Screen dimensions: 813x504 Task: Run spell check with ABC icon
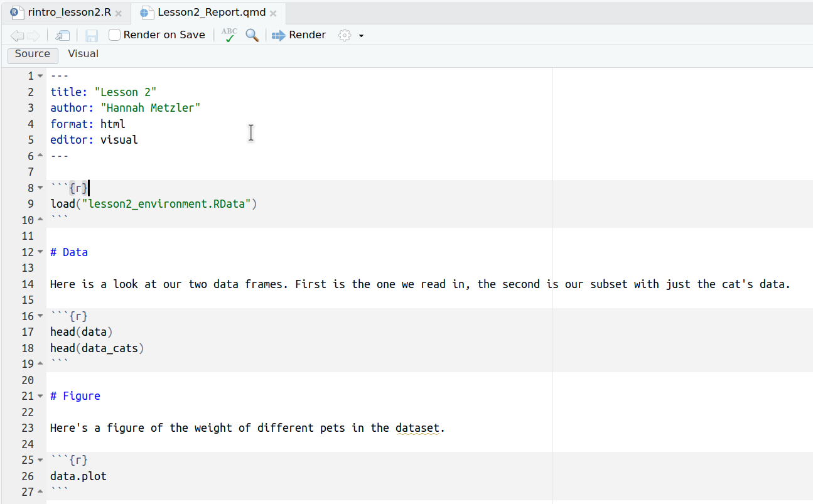click(x=230, y=35)
